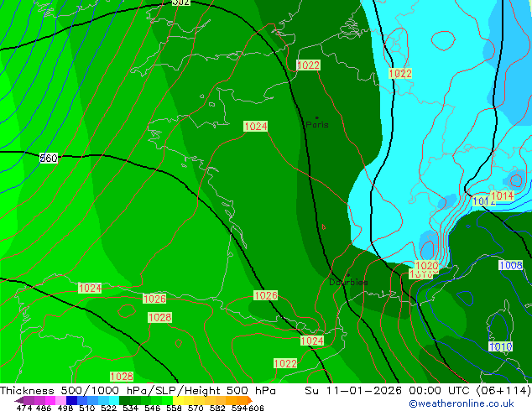
Task: Click the orange arrow at the legend's right end
Action: pos(250,401)
